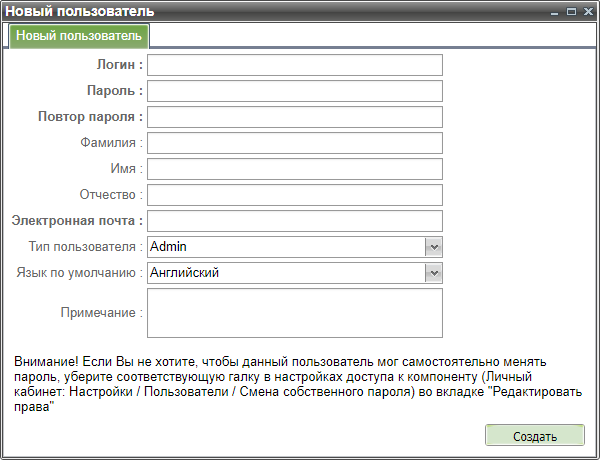Focus the Отчество input field
The image size is (600, 460).
(294, 195)
